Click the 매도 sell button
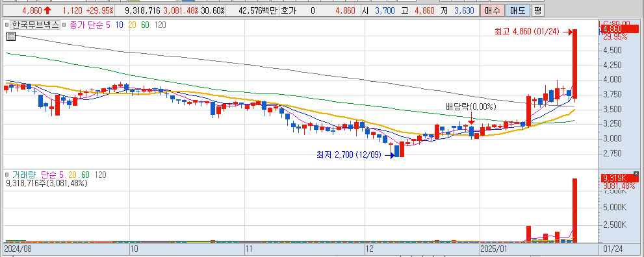Viewport: 644px width, 257px height. click(x=517, y=10)
